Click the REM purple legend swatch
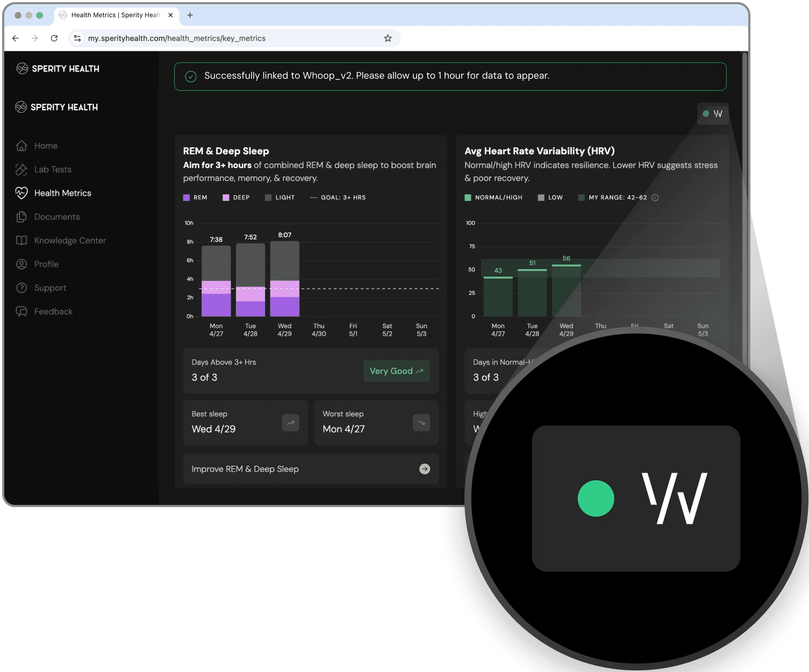 [x=187, y=198]
